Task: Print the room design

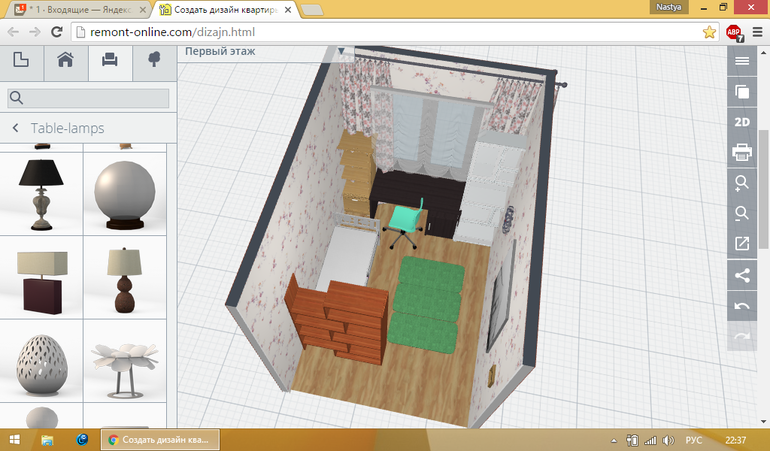Action: [x=742, y=153]
